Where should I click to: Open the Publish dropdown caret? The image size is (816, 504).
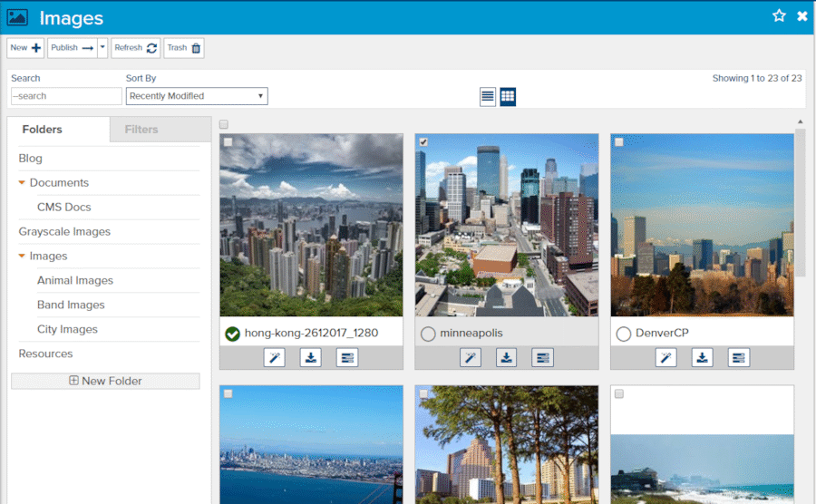tap(102, 48)
